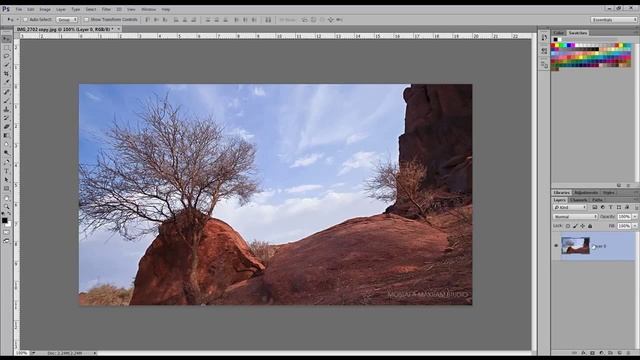Viewport: 640px width, 360px height.
Task: Select the Path Selection tool
Action: pos(6,180)
